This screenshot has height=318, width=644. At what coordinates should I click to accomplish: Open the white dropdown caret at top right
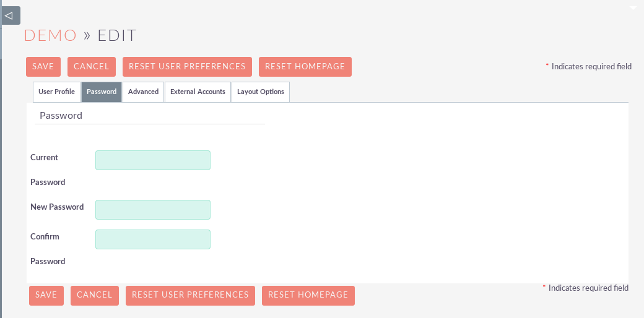coord(632,8)
